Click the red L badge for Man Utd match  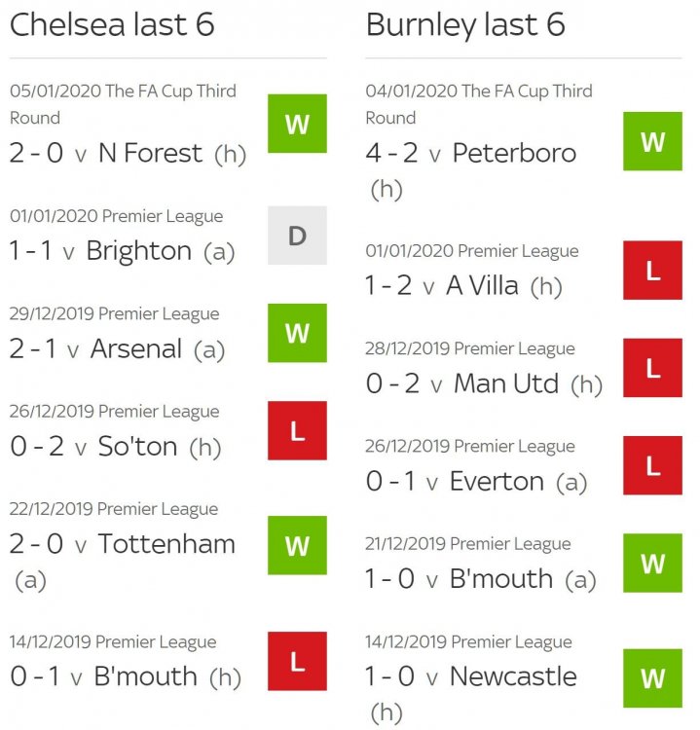point(652,368)
